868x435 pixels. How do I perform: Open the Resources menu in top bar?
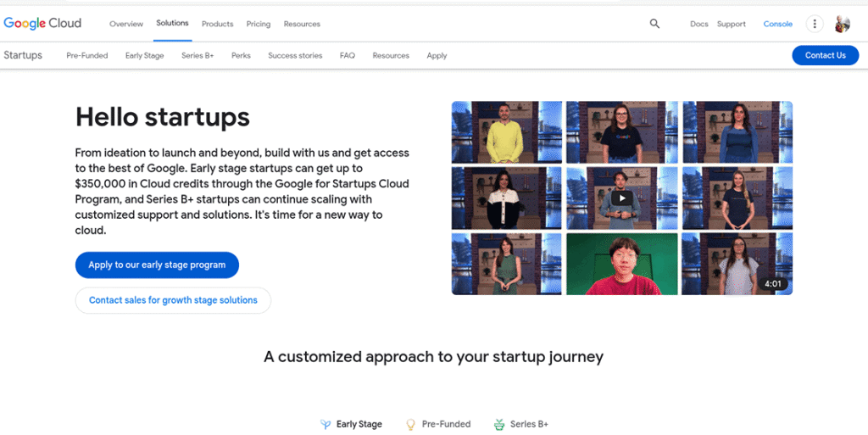coord(302,24)
